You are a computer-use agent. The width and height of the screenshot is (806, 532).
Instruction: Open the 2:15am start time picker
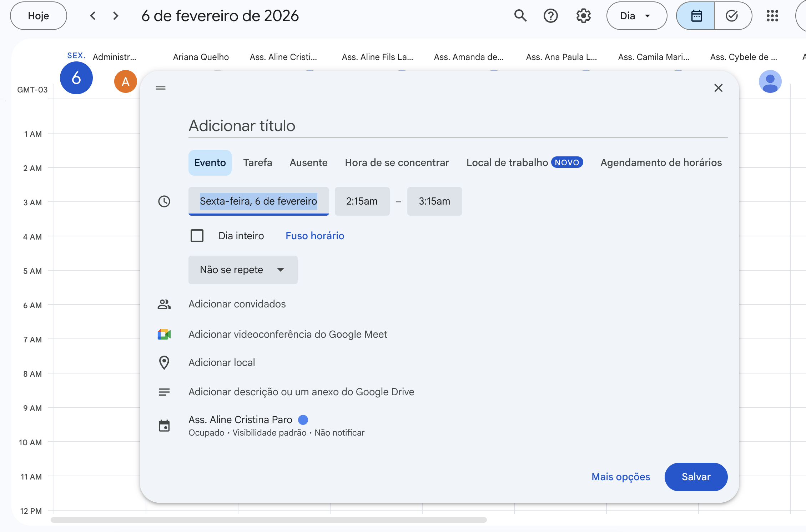tap(362, 201)
